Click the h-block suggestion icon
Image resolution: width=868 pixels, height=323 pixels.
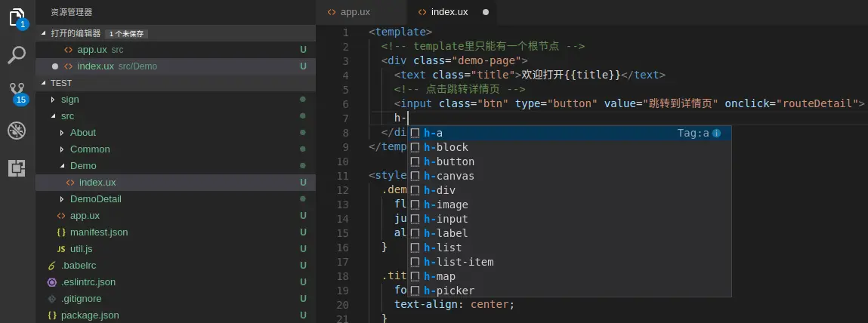pos(415,148)
